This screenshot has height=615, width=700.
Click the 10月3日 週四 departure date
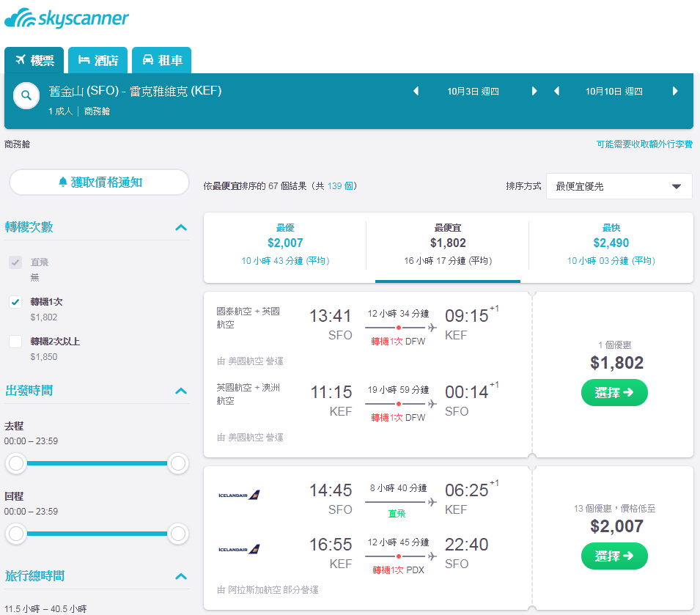[473, 92]
